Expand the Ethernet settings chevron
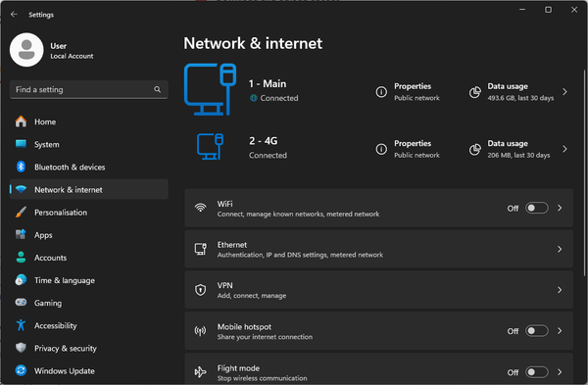Image resolution: width=588 pixels, height=385 pixels. [560, 249]
